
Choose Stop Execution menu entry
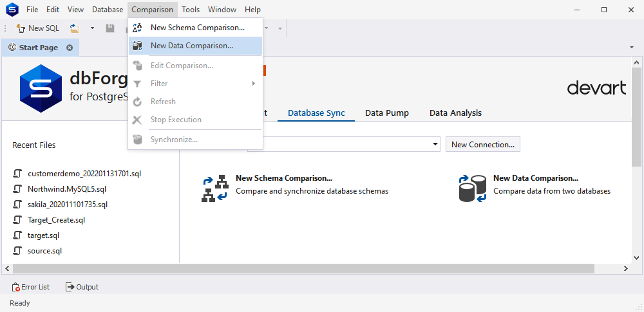click(195, 120)
